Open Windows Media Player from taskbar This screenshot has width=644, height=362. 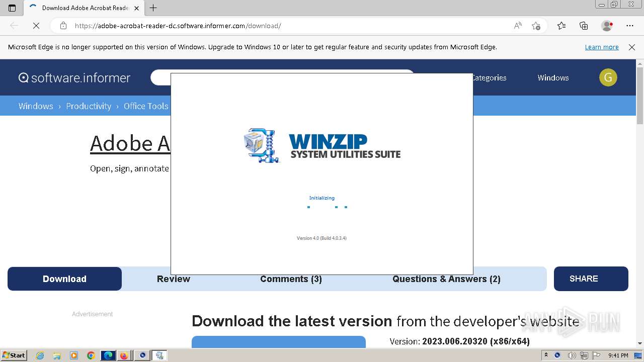(x=74, y=355)
